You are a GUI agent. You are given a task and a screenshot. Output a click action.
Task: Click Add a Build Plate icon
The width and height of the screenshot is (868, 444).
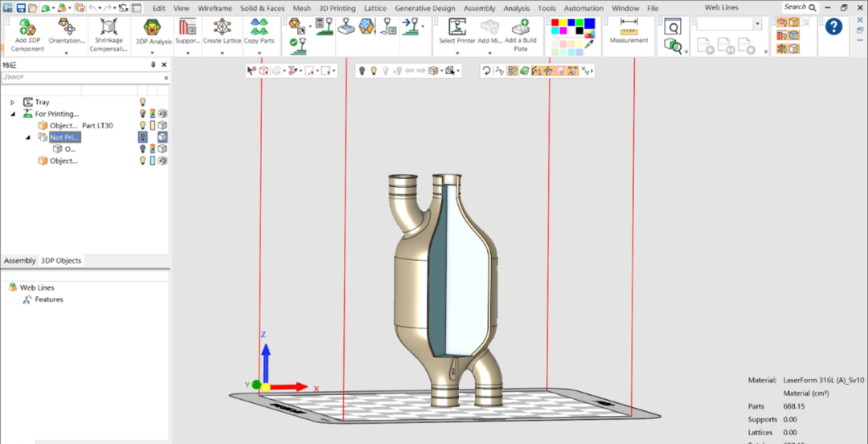pos(520,27)
